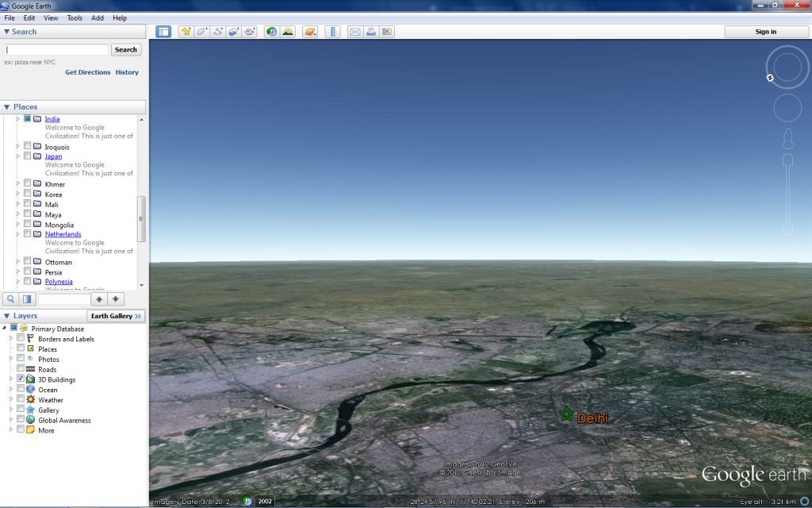812x508 pixels.
Task: Open the Japan link in Places
Action: [x=53, y=156]
